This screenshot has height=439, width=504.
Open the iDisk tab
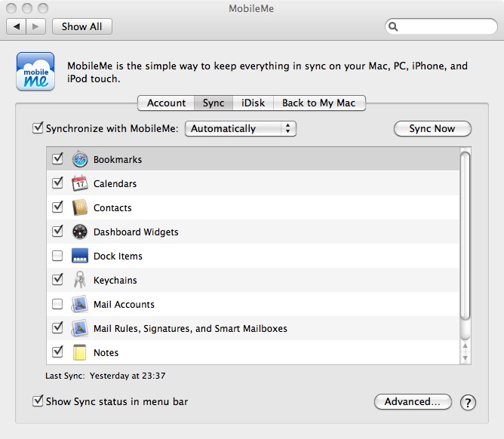click(x=253, y=103)
